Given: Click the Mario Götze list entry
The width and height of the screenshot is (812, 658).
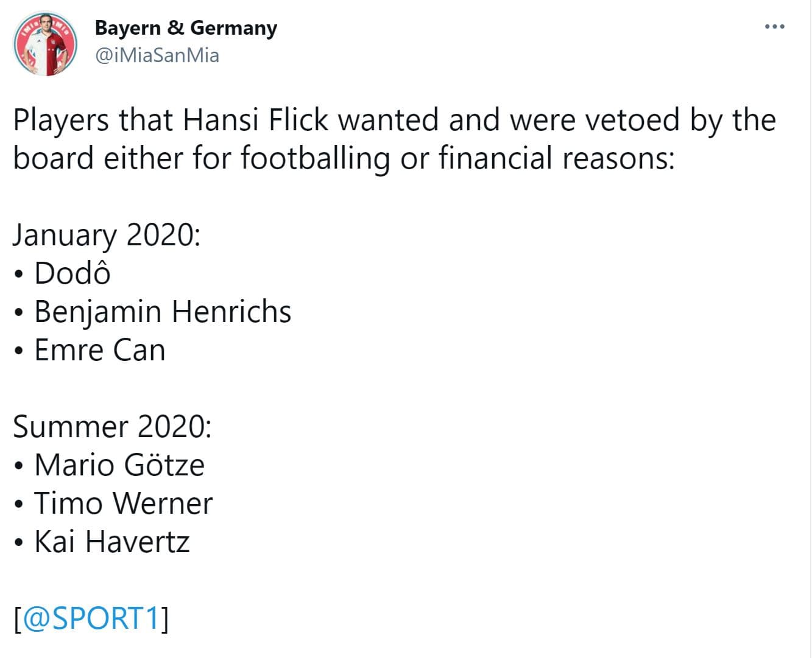Looking at the screenshot, I should pos(119,465).
